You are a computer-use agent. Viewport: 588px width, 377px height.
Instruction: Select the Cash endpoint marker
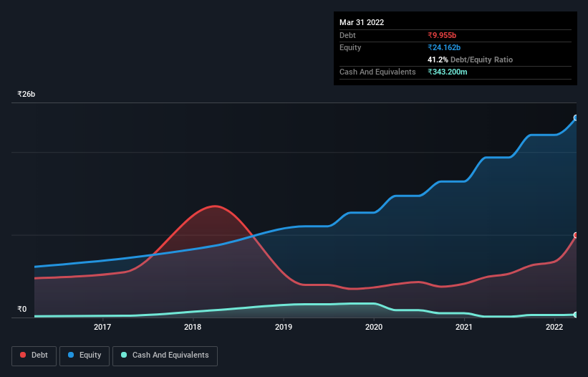[576, 315]
